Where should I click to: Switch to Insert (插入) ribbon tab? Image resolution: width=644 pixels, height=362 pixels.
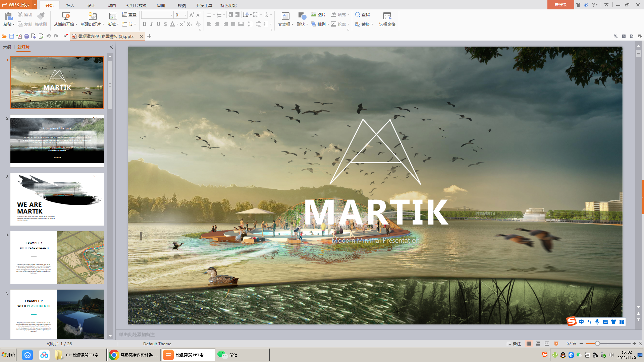[70, 5]
